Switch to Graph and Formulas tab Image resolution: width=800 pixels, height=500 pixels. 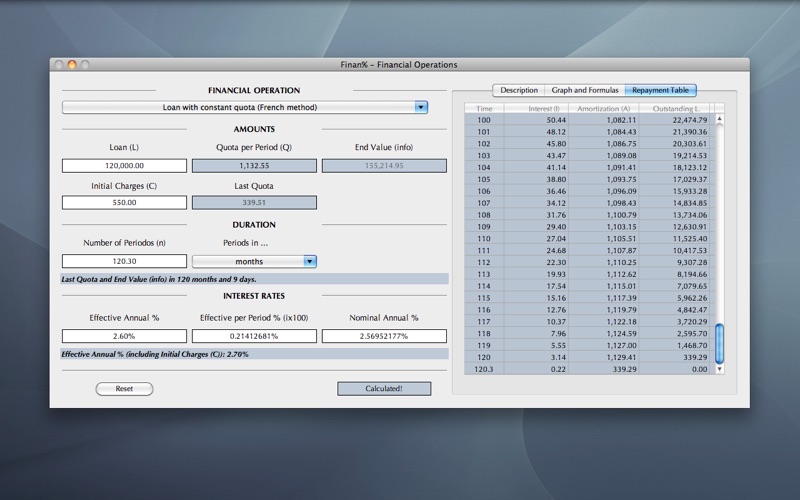(x=585, y=90)
